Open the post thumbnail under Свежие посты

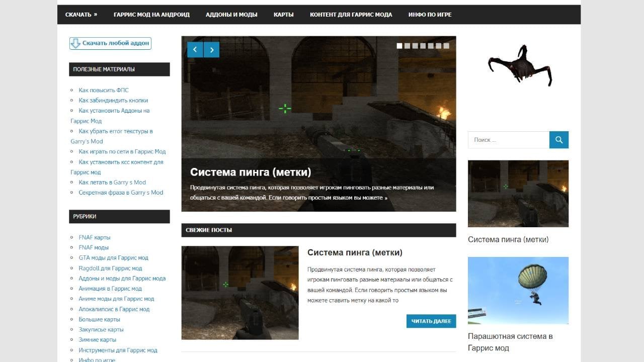[x=240, y=293]
